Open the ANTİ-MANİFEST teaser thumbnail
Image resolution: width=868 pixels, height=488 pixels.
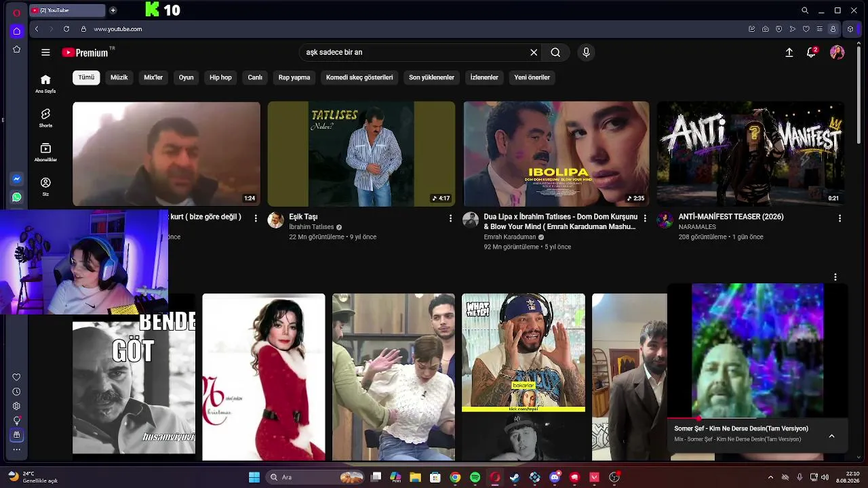(751, 154)
